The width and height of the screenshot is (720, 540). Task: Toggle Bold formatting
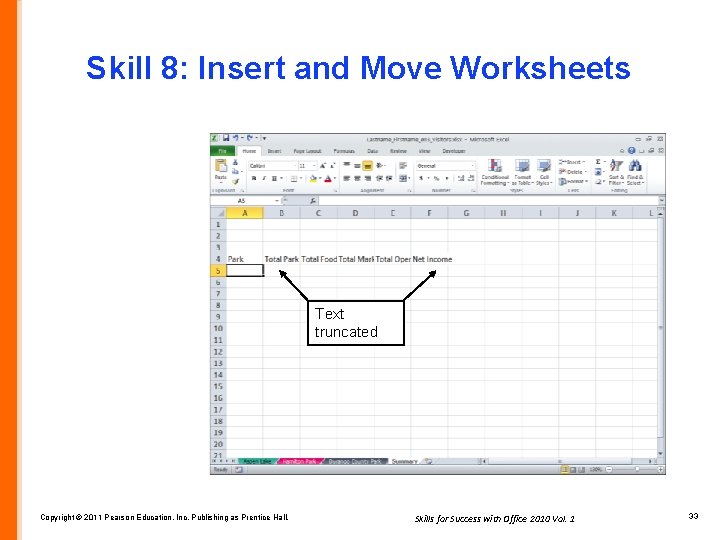pyautogui.click(x=254, y=178)
